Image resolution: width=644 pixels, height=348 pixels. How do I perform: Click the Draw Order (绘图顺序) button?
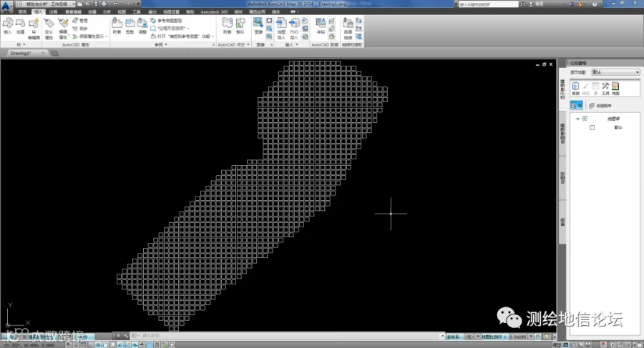tap(600, 106)
